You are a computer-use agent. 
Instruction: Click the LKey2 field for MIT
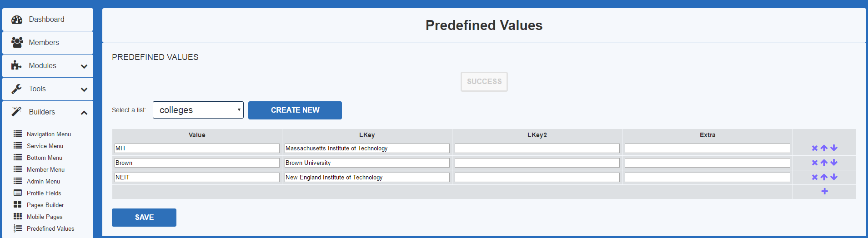537,149
